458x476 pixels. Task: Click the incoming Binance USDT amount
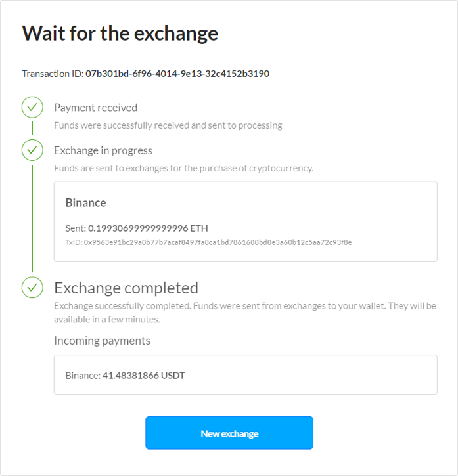[144, 376]
